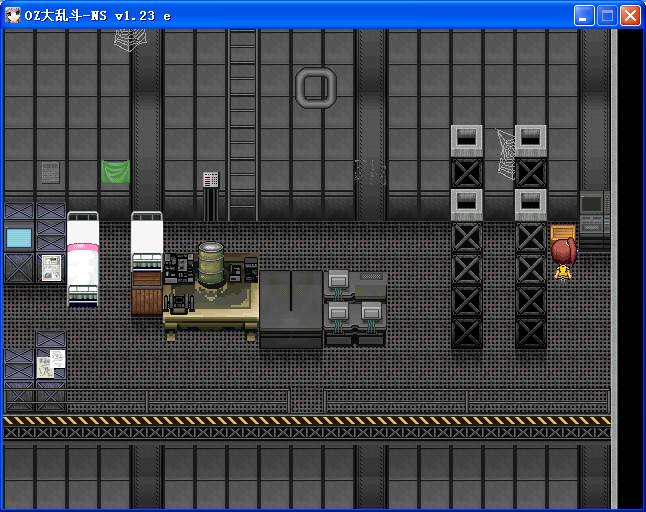View the comic poster on the left shelf
The height and width of the screenshot is (512, 646).
coord(51,268)
